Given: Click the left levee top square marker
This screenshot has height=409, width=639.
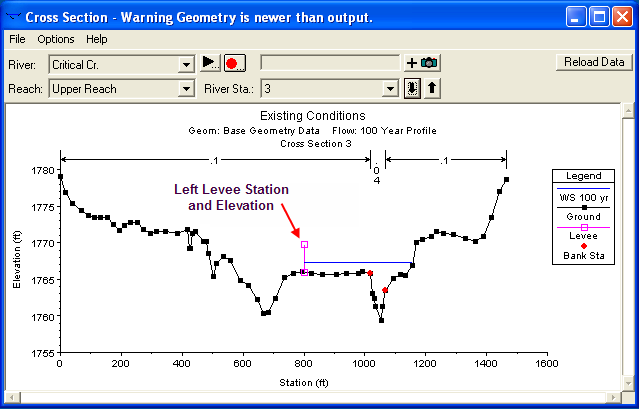Looking at the screenshot, I should [304, 244].
